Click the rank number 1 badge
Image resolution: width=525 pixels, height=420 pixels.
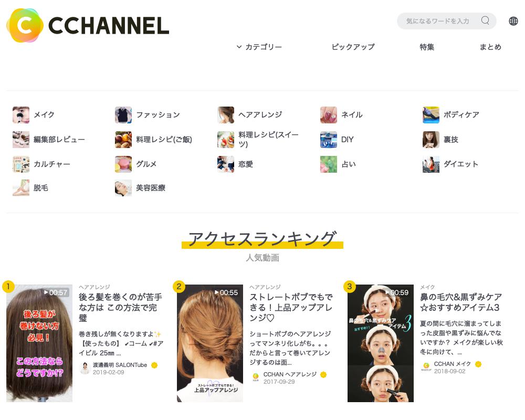pyautogui.click(x=8, y=287)
